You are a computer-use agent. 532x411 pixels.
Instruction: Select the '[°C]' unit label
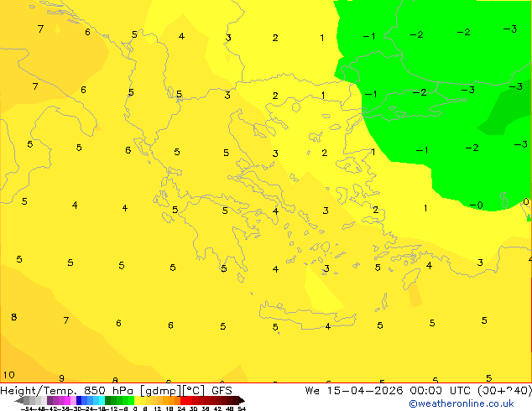pos(194,391)
